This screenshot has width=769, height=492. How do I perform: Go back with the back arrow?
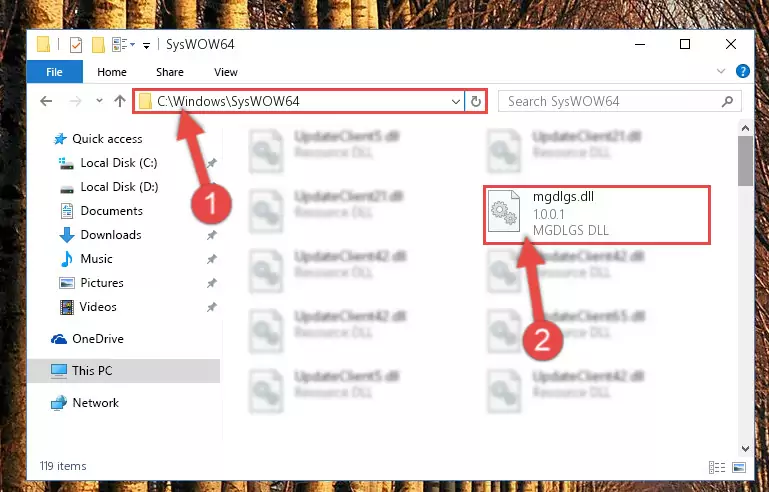pos(46,101)
